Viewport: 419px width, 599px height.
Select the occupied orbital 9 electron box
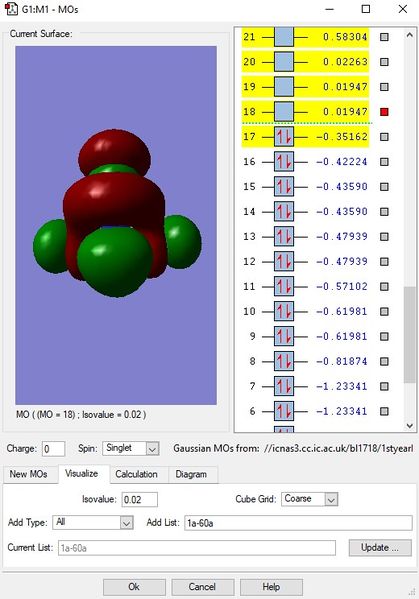coord(284,336)
